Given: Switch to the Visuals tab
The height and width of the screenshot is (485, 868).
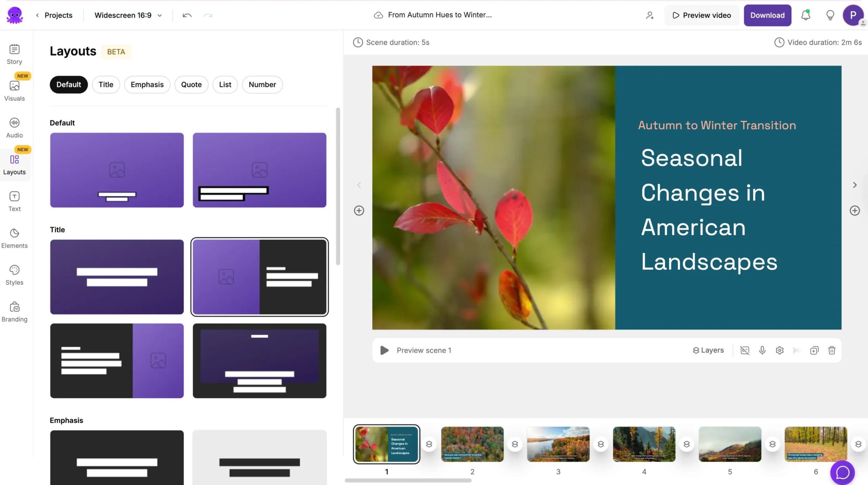Looking at the screenshot, I should [14, 91].
